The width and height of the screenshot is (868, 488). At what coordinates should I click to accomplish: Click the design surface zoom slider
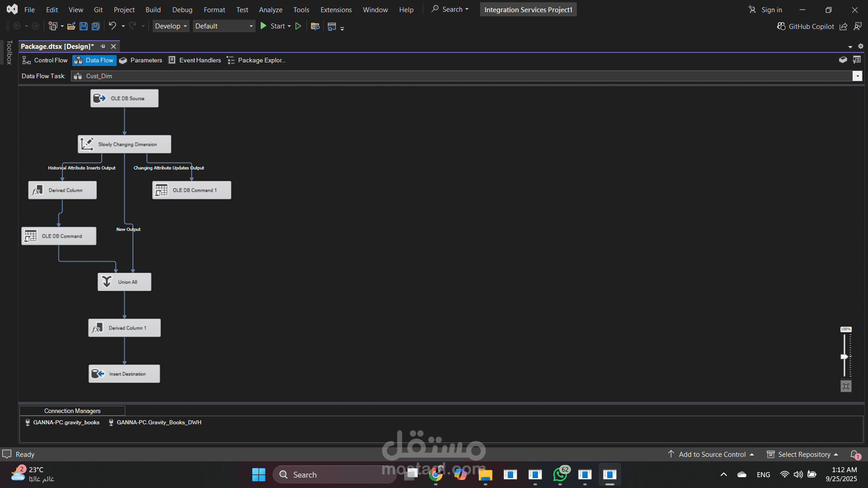844,357
